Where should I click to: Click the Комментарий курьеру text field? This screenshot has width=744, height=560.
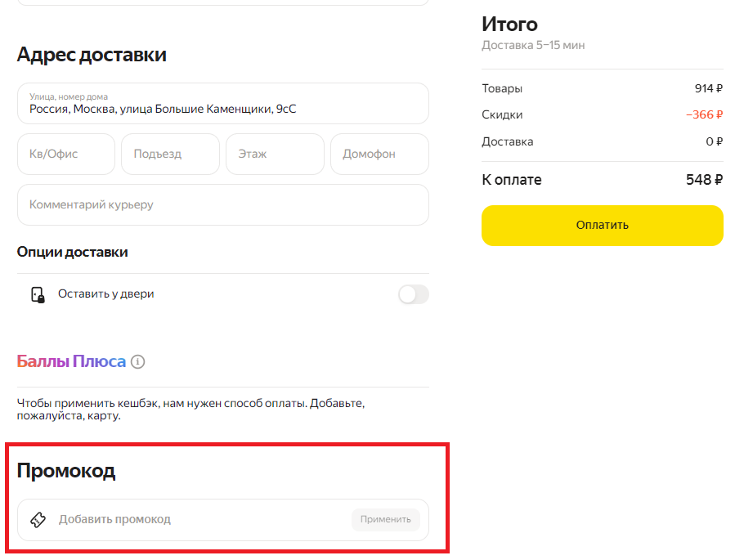click(222, 204)
